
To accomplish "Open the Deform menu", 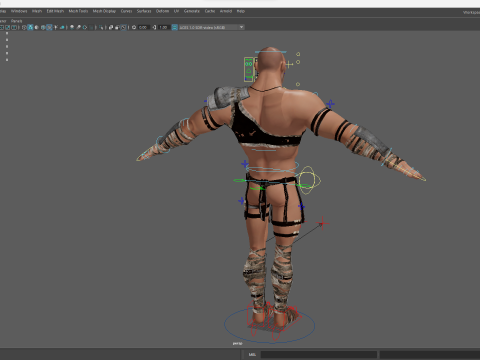I will tap(162, 11).
